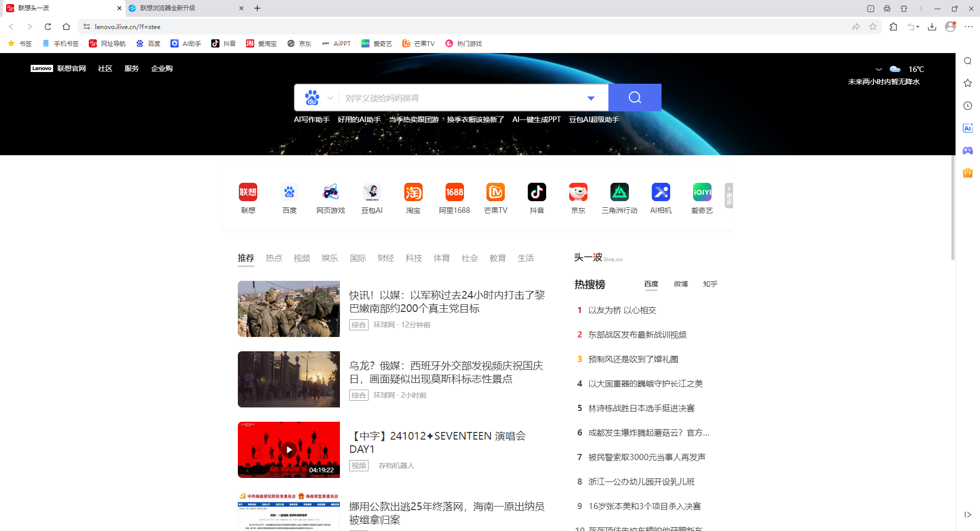This screenshot has height=531, width=980.
Task: Play the SEVENTEEN concert video
Action: 288,449
